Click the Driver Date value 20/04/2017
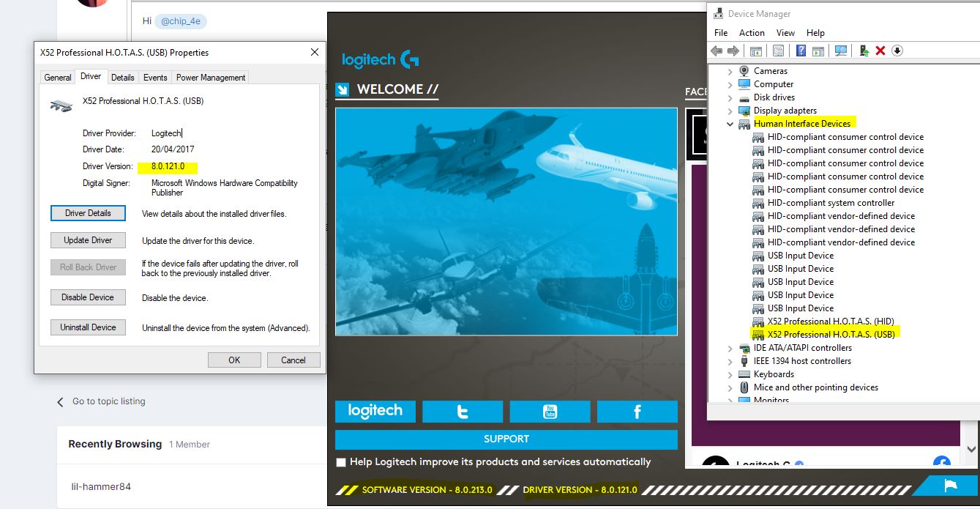 [173, 149]
